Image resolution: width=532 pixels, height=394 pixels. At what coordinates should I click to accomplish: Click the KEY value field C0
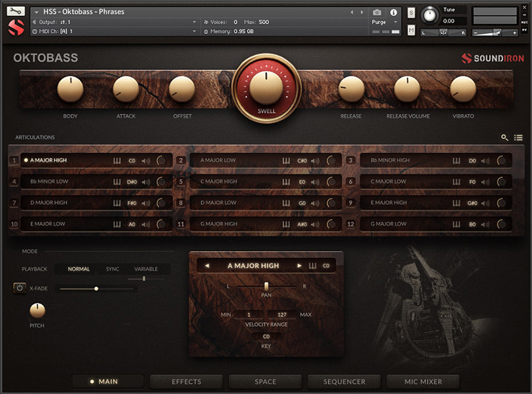pyautogui.click(x=266, y=336)
